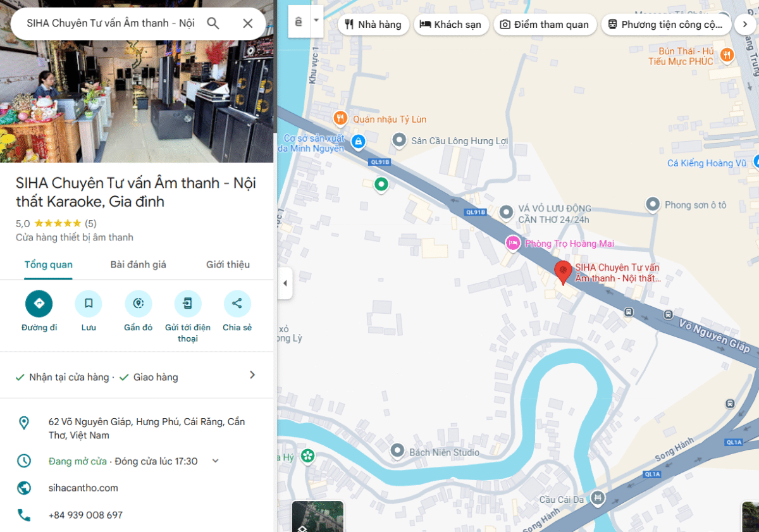Click the address 62 Võ Nguyên Giáp
The height and width of the screenshot is (532, 759).
pos(147,428)
